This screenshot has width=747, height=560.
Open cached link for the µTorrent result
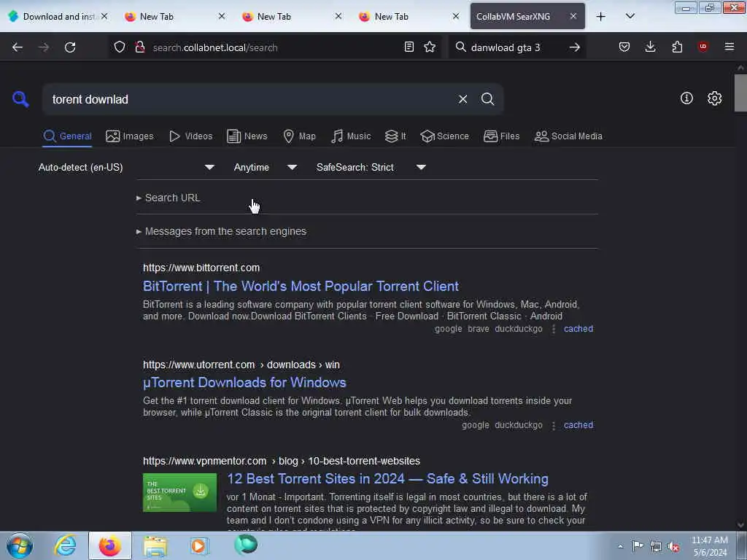pos(578,425)
